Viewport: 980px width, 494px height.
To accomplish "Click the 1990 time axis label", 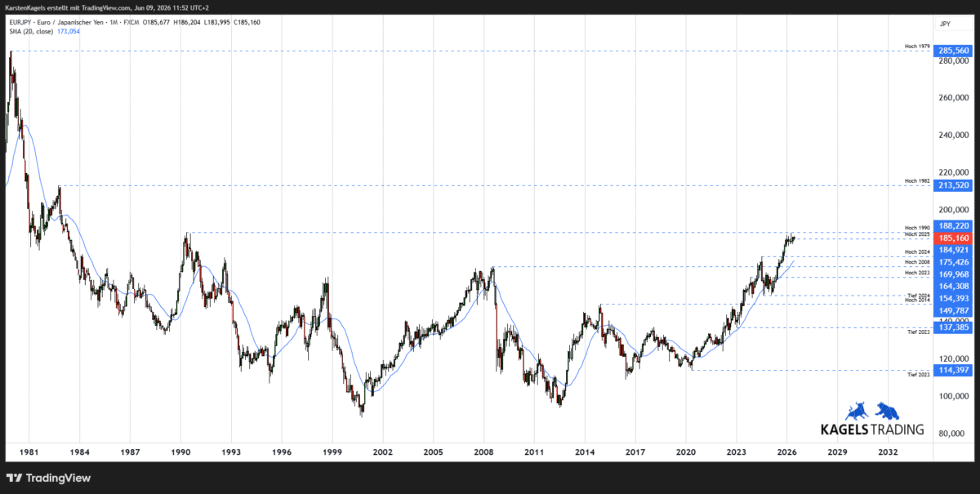I will pyautogui.click(x=180, y=452).
